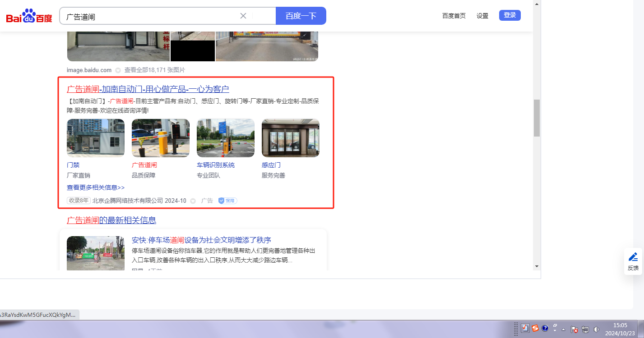The image size is (644, 338).
Task: Click the 车辆识别系统 parking lot thumbnail
Action: coord(226,138)
